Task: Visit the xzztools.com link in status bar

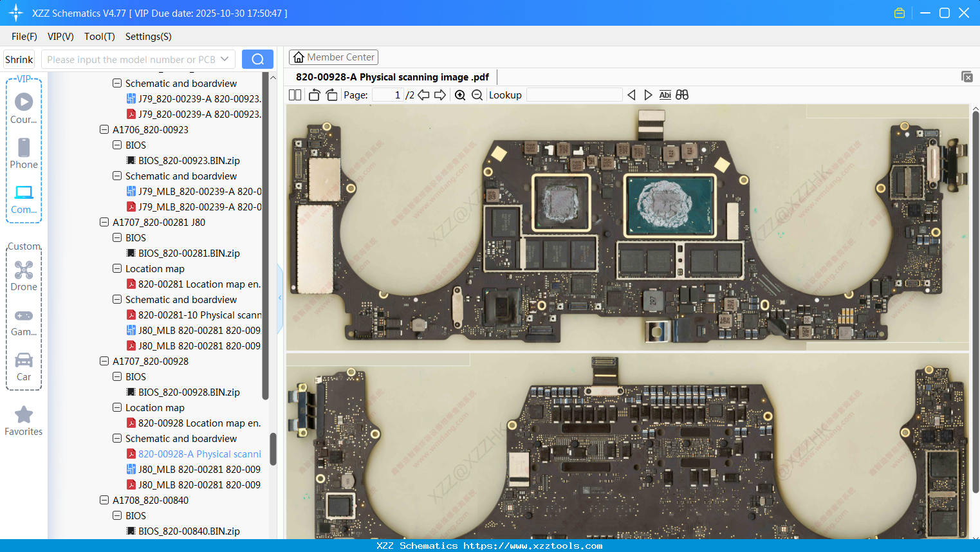Action: coord(533,546)
